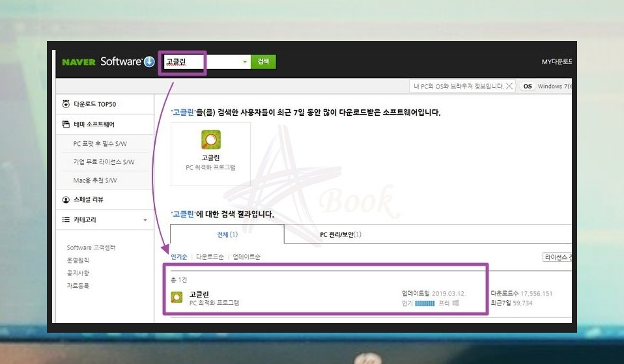624x364 pixels.
Task: Select PC 포맷 후 필수 S/W
Action: click(100, 144)
